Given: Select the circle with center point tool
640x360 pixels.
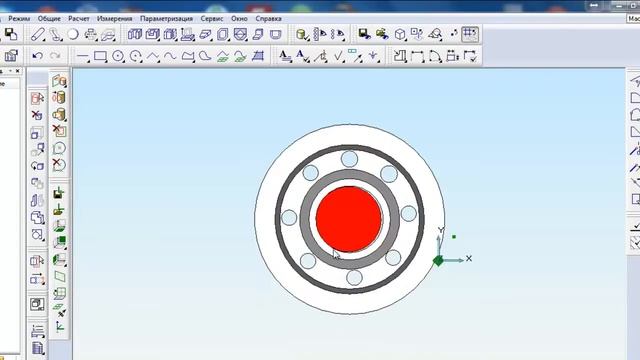Looking at the screenshot, I should 118,56.
